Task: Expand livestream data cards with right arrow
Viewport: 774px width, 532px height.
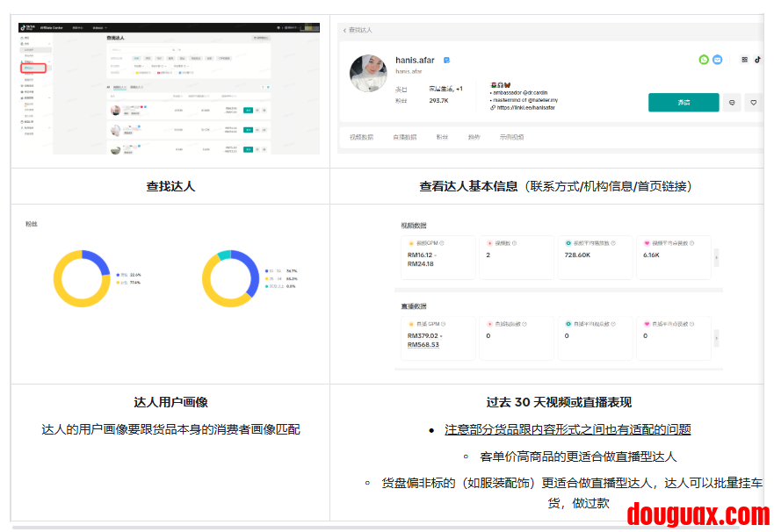Action: point(718,338)
